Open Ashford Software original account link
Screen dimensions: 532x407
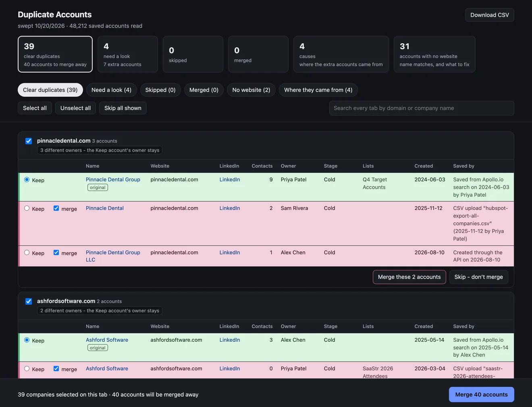click(x=107, y=340)
